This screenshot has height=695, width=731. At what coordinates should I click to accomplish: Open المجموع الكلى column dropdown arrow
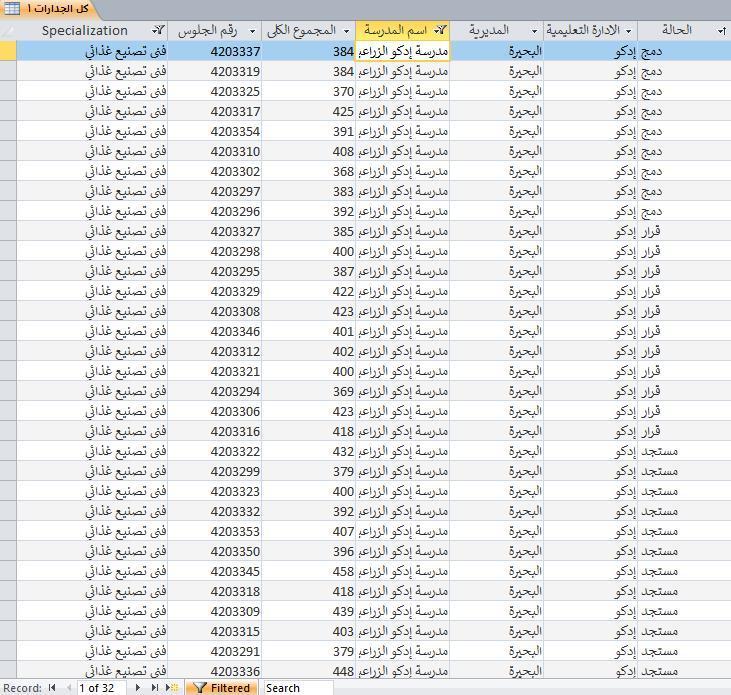point(346,31)
